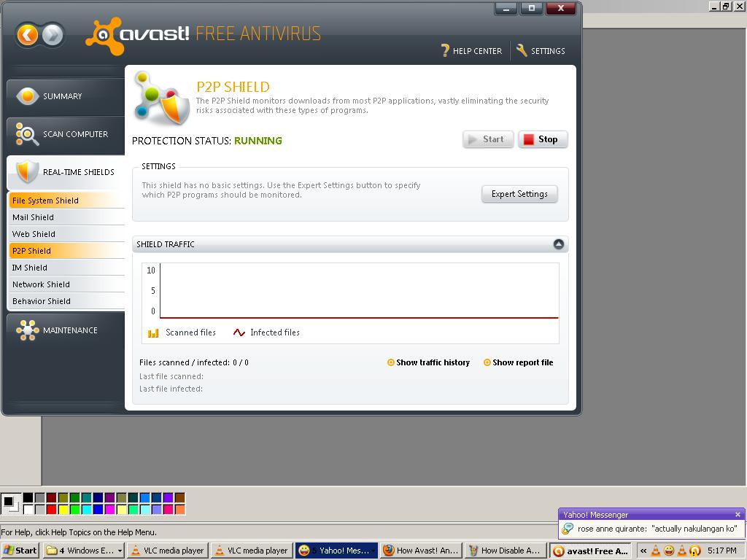Image resolution: width=747 pixels, height=560 pixels.
Task: Expand hidden tray icons with the chevron
Action: (643, 551)
